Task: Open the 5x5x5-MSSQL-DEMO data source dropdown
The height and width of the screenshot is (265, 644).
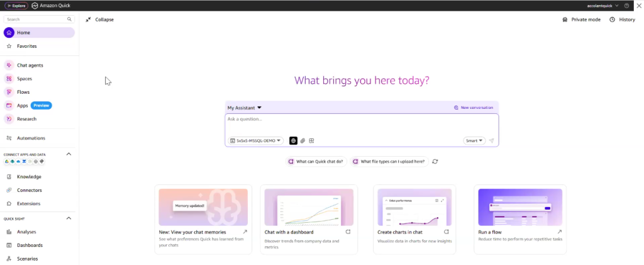Action: (x=256, y=140)
